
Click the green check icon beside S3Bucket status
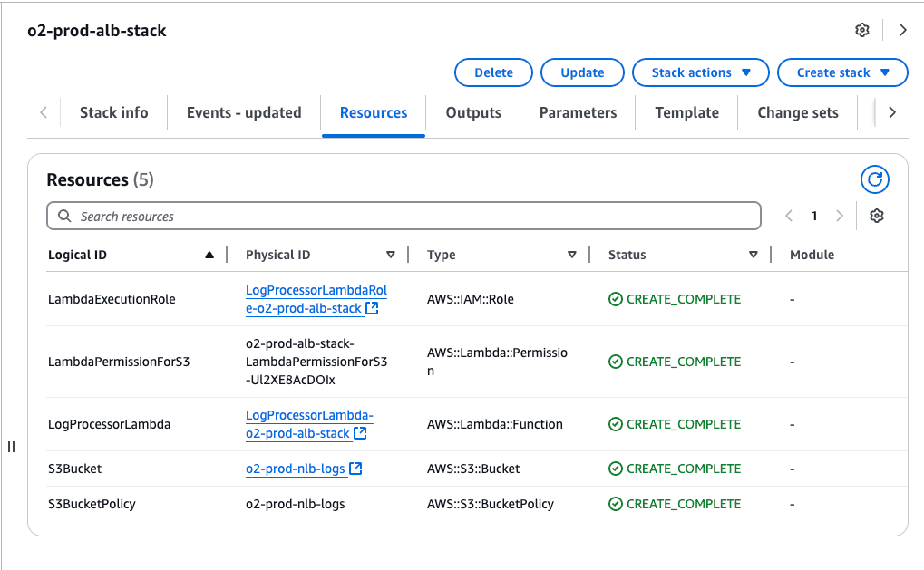(616, 469)
